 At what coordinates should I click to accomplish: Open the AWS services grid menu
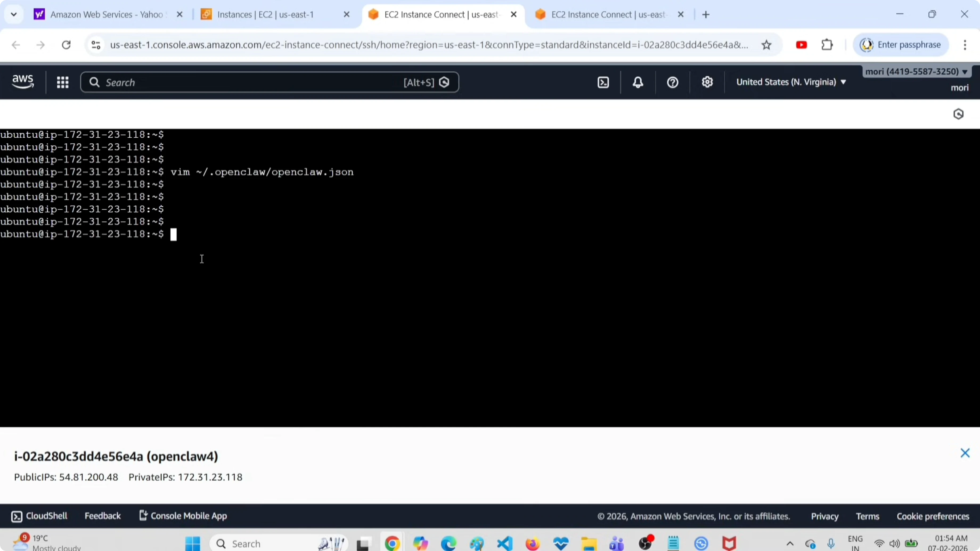point(62,83)
